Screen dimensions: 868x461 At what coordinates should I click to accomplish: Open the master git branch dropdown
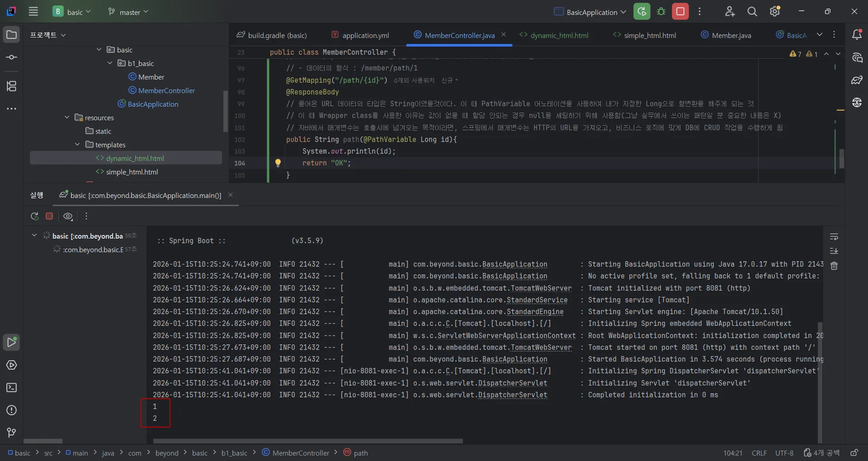pyautogui.click(x=128, y=12)
